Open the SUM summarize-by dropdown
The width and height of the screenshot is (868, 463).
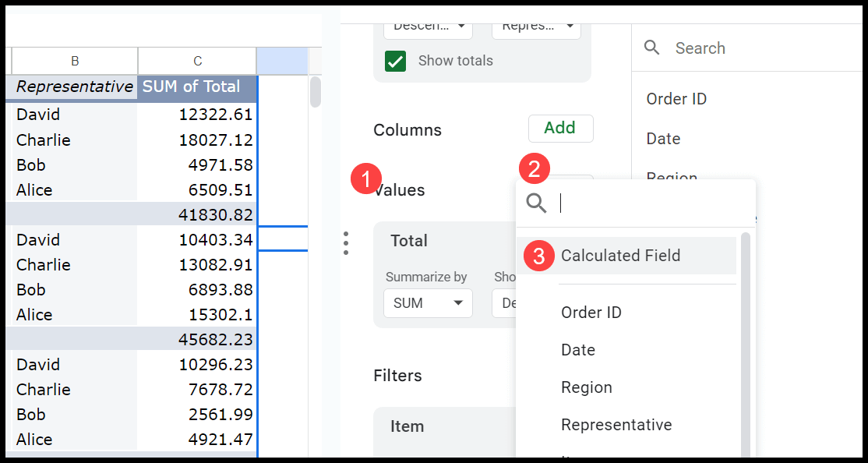[x=428, y=303]
